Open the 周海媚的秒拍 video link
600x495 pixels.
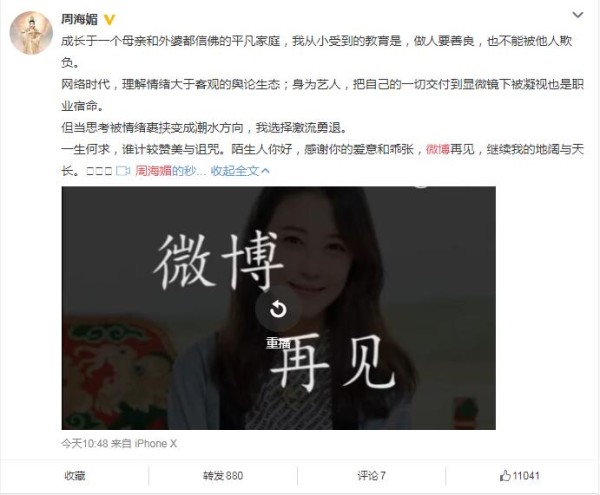coord(165,171)
